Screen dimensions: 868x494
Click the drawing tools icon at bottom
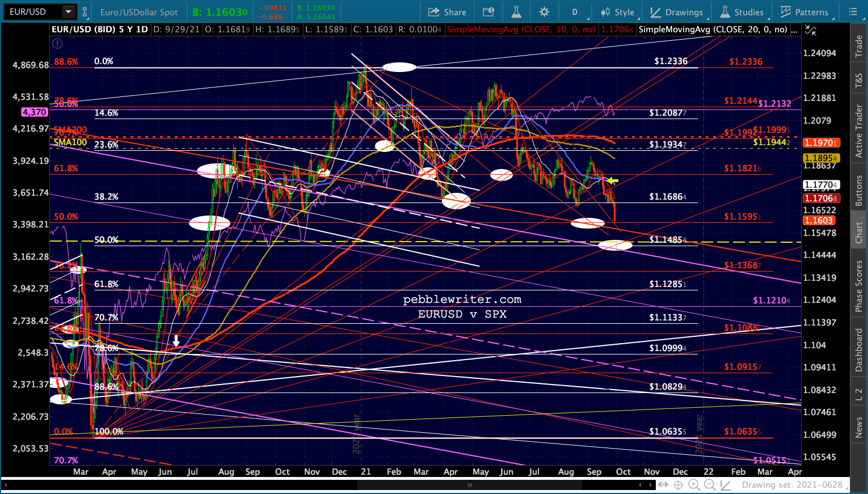[726, 485]
